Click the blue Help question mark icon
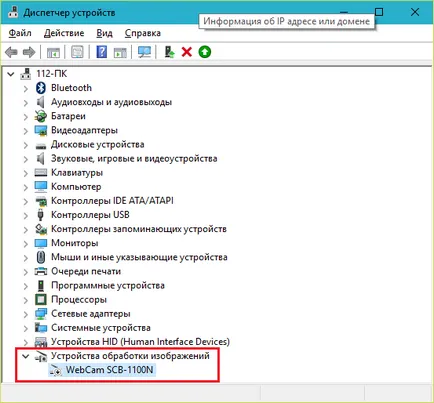The width and height of the screenshot is (434, 403). tap(102, 52)
